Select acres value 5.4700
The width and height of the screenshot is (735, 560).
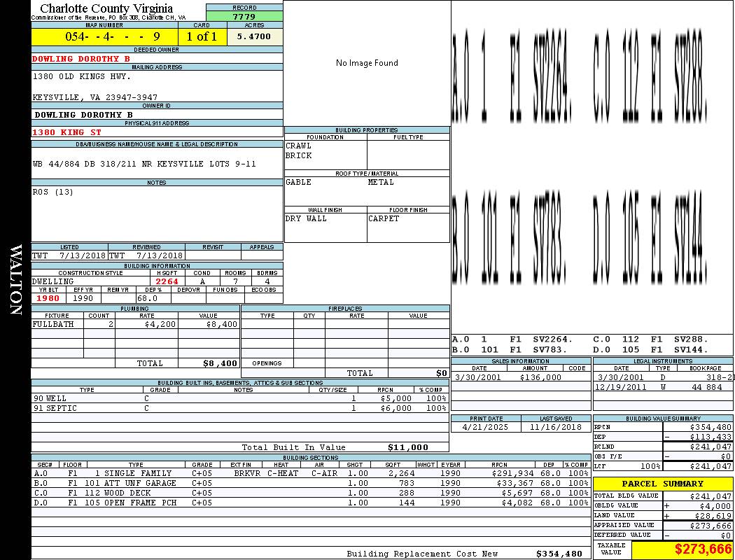[253, 36]
